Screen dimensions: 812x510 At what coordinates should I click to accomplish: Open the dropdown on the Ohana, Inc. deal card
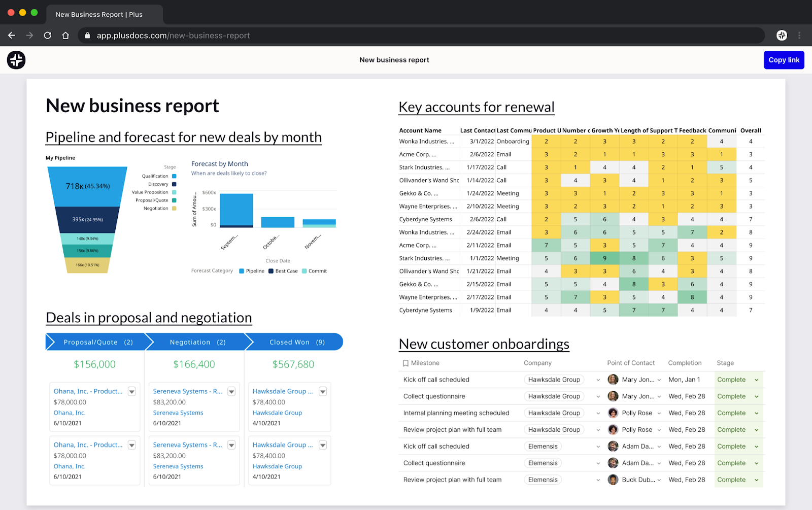pos(131,391)
